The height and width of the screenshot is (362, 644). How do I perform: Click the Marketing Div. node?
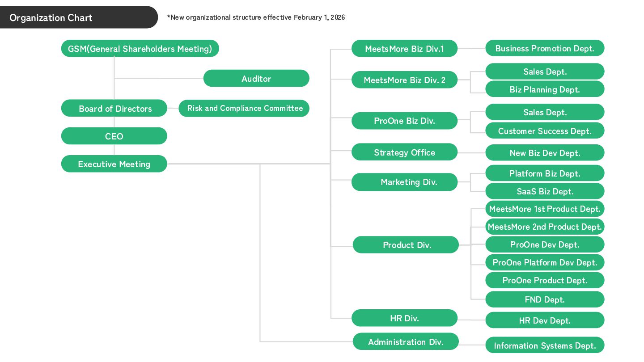coord(404,182)
